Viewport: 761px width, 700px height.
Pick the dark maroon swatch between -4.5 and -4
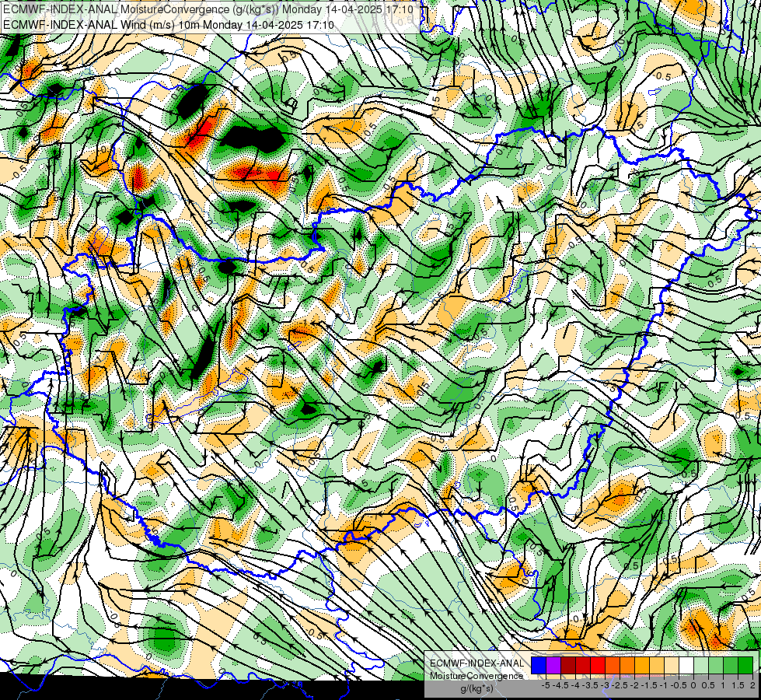(x=568, y=665)
